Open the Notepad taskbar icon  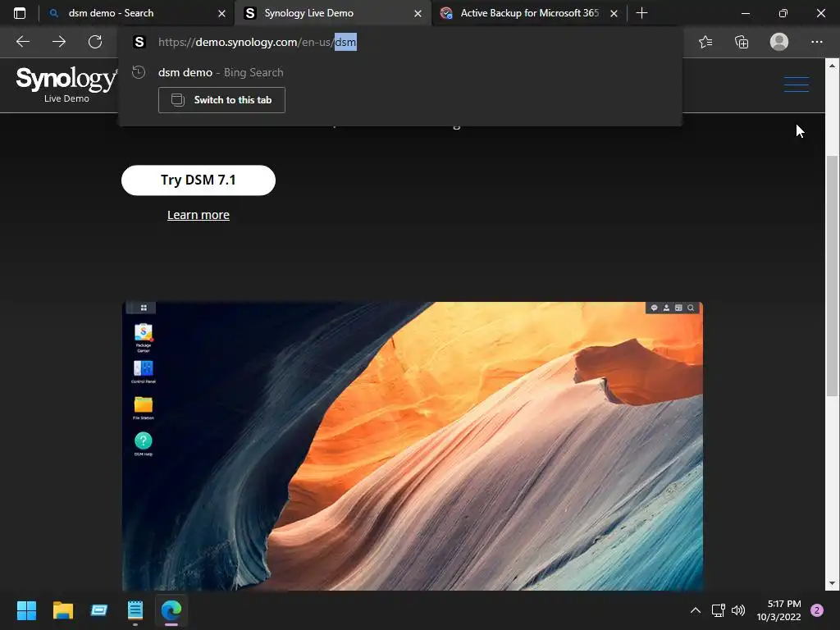135,610
